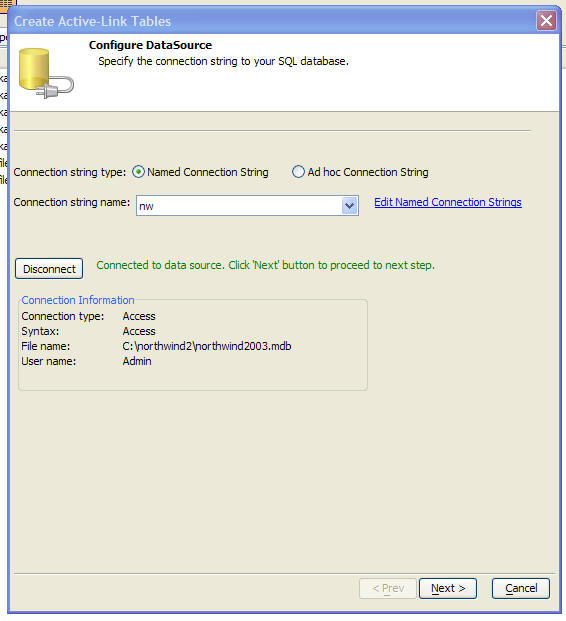This screenshot has height=621, width=566.
Task: Click the connection string name field showing nw
Action: [x=247, y=206]
